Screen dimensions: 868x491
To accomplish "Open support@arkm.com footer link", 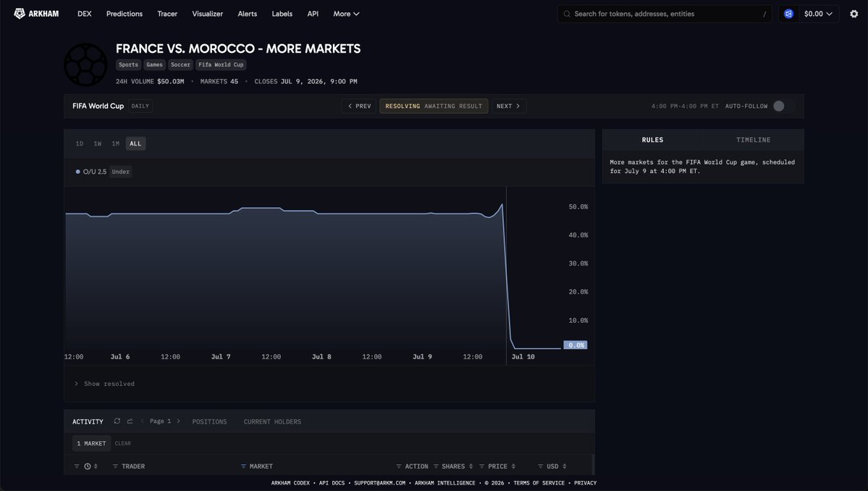I will click(380, 483).
